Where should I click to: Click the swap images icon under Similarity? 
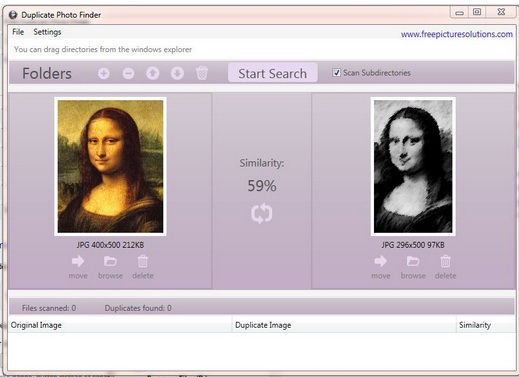[262, 213]
